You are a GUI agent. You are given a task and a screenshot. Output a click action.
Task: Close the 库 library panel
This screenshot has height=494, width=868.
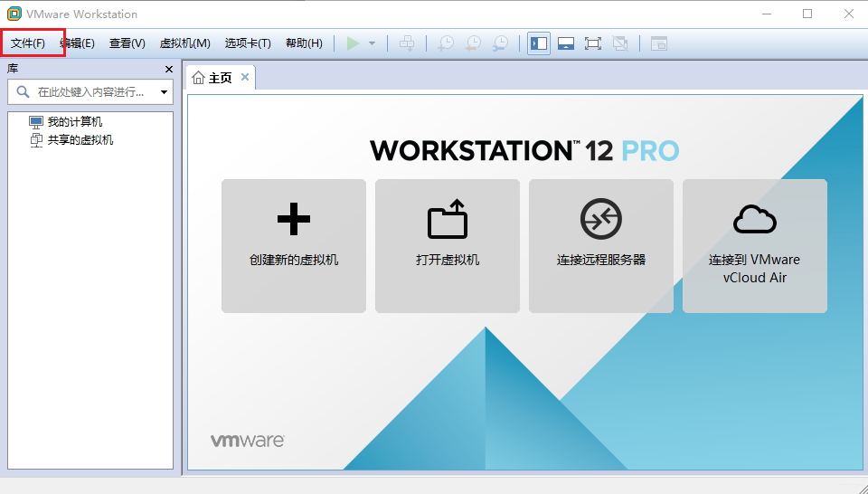pos(169,70)
